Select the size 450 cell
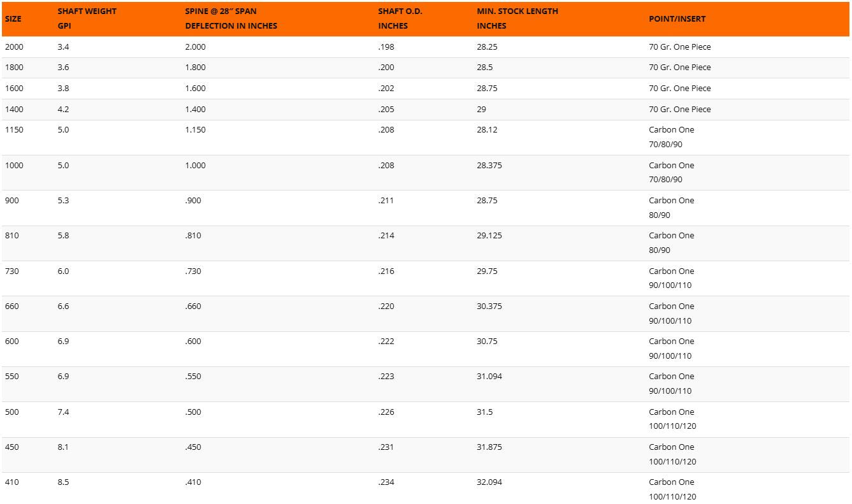The image size is (852, 504). 12,447
